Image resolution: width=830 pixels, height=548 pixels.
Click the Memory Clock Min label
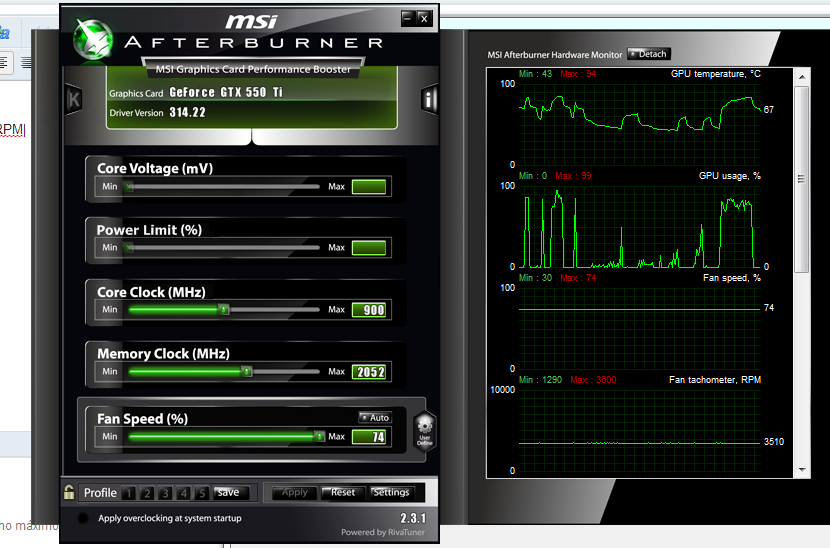tap(110, 372)
